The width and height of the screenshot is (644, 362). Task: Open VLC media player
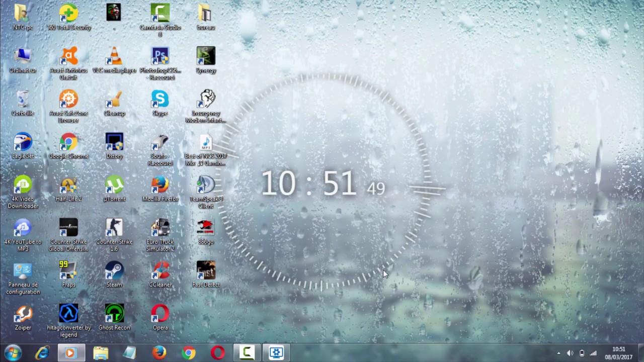point(114,55)
